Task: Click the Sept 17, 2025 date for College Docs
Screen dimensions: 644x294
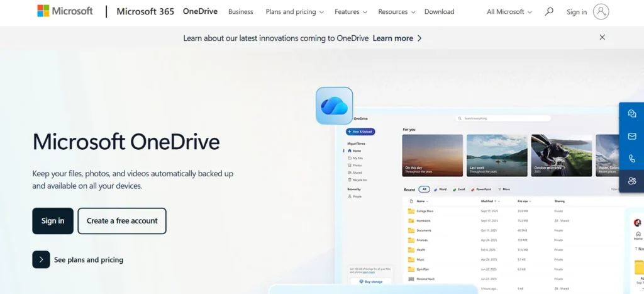Action: 489,212
